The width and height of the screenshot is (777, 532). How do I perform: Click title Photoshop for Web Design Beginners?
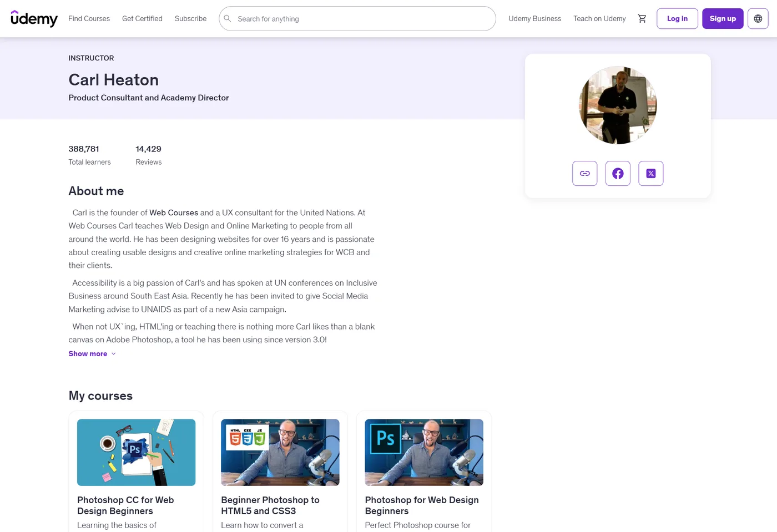[422, 505]
